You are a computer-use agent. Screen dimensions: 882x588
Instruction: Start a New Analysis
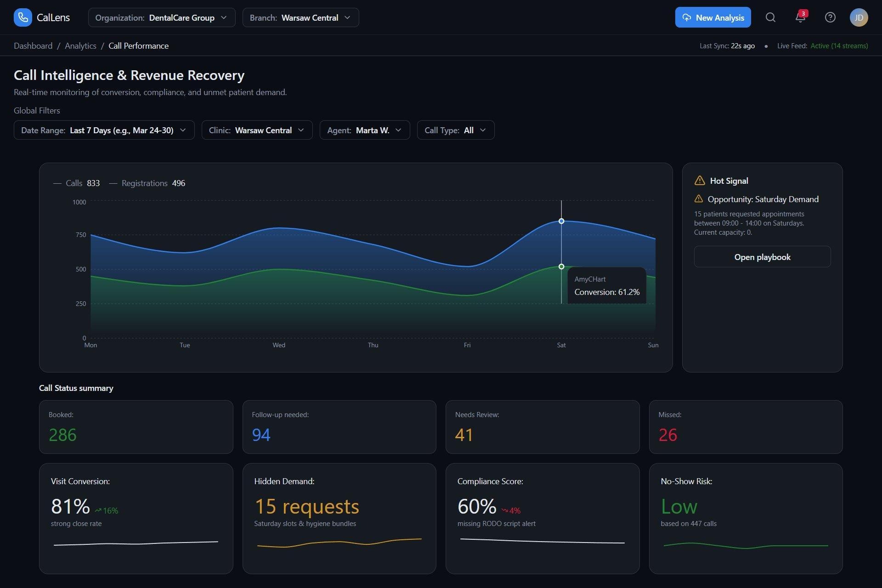[x=713, y=17]
